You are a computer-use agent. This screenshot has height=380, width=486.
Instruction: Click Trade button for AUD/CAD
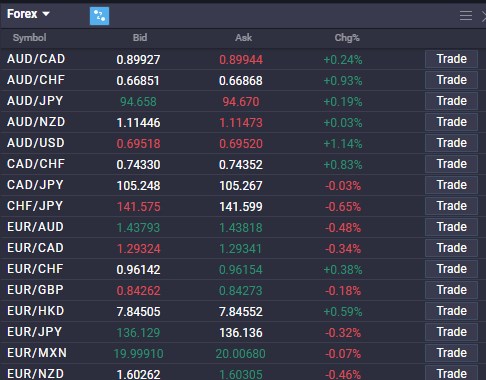pos(451,59)
